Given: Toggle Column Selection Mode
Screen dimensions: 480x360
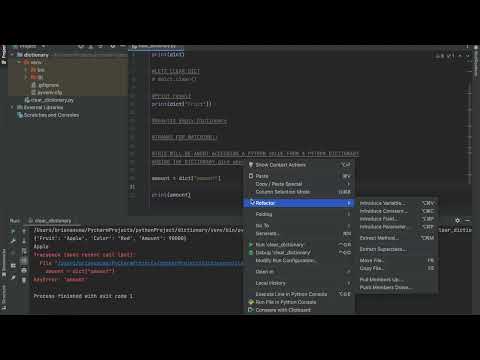Looking at the screenshot, I should coord(299,192).
